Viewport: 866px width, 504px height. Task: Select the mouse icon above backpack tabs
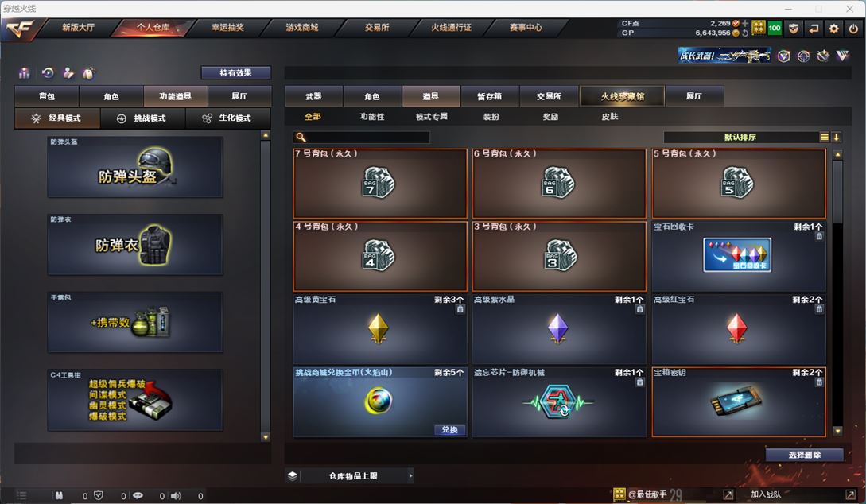coord(88,73)
